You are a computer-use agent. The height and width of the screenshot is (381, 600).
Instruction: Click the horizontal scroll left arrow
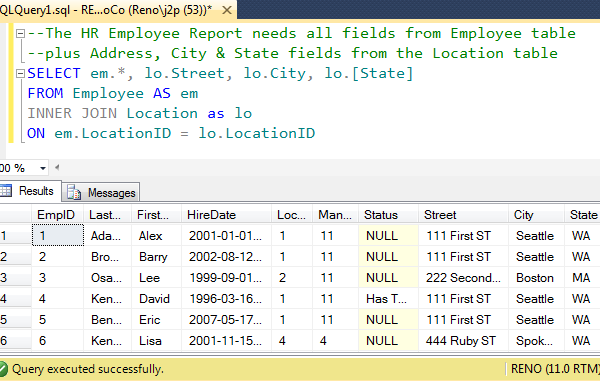(x=57, y=167)
